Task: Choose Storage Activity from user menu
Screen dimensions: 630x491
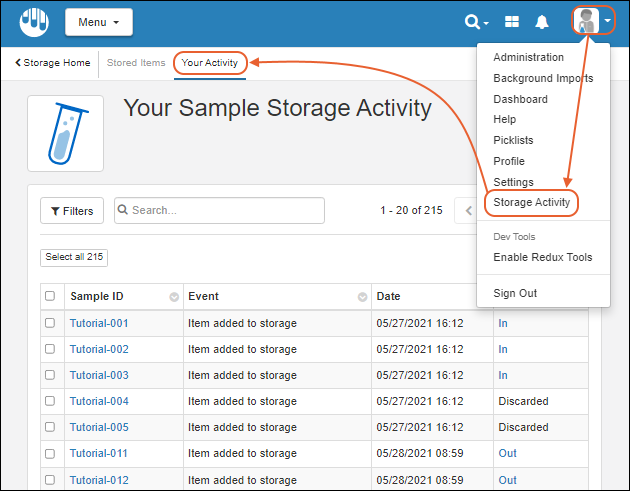Action: coord(531,203)
